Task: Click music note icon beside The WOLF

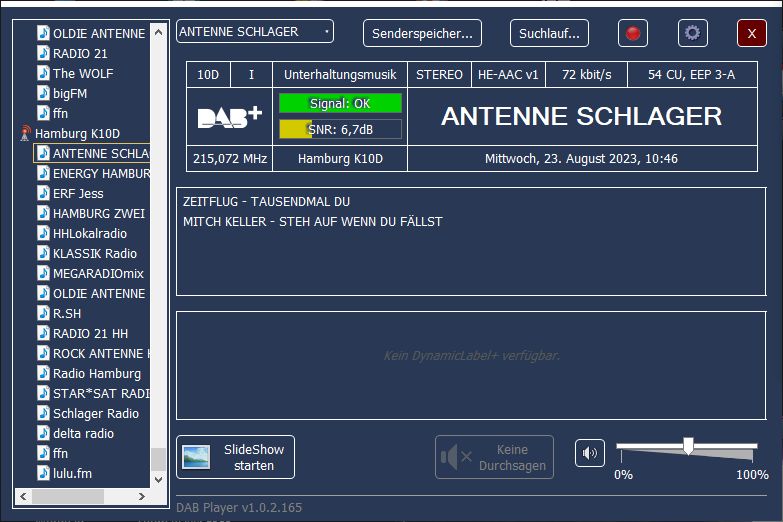Action: pyautogui.click(x=43, y=73)
